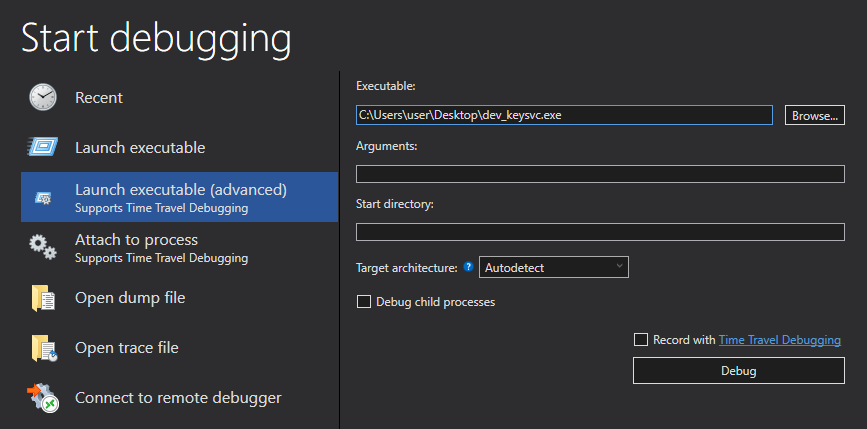The image size is (867, 429).
Task: Click the Recent clock icon
Action: (x=43, y=98)
